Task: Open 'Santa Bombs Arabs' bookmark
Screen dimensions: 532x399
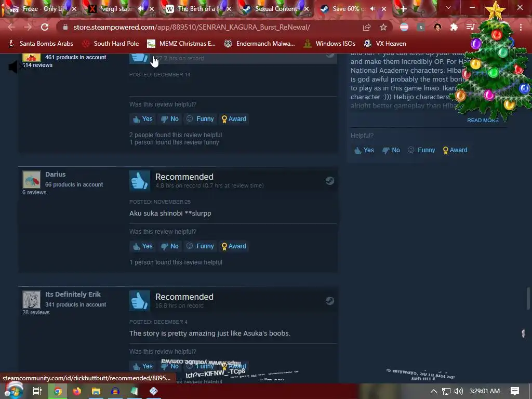Action: 41,44
